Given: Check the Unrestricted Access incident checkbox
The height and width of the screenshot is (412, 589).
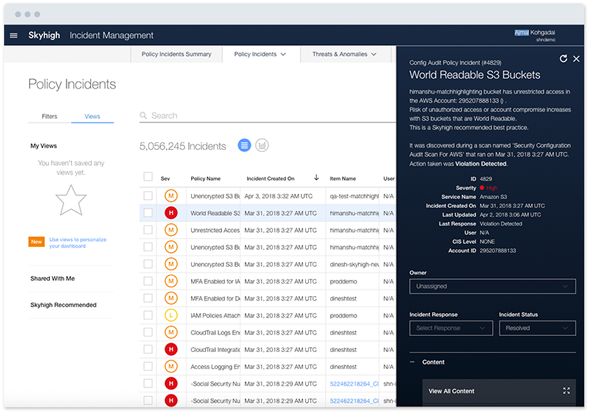Looking at the screenshot, I should coord(148,230).
